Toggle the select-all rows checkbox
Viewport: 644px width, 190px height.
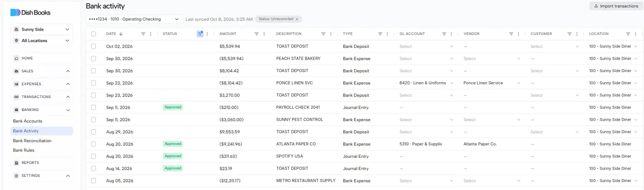click(93, 34)
